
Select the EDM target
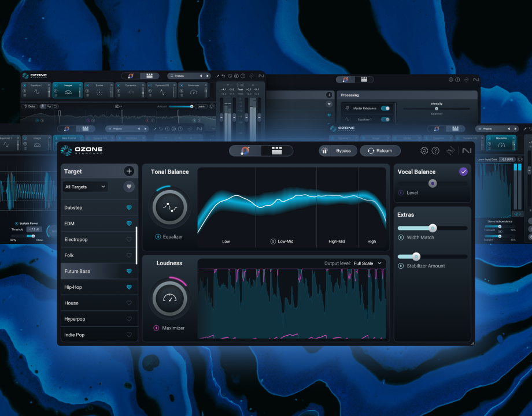(99, 224)
